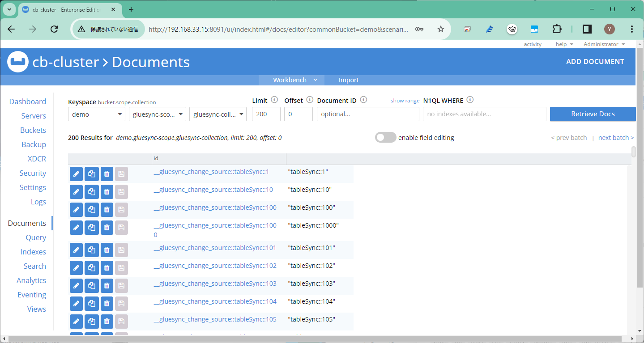Viewport: 644px width, 343px height.
Task: Click ADD DOCUMENT button
Action: [595, 62]
